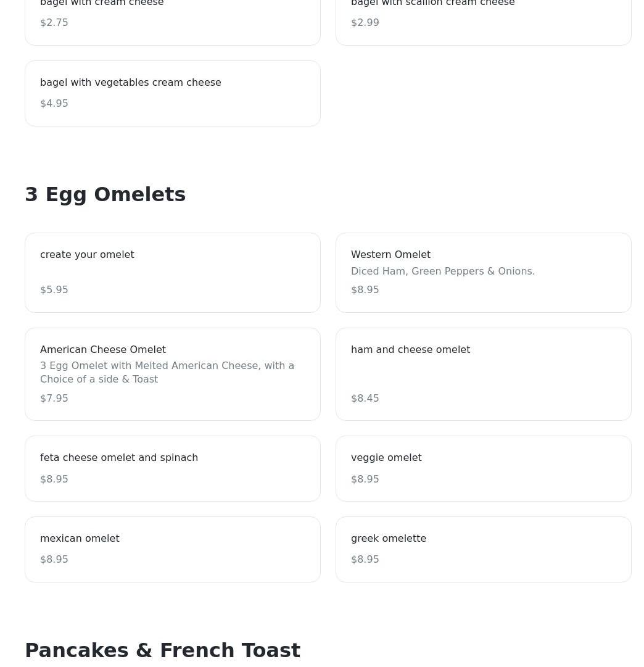Select the greek omelette card
The image size is (644, 667).
(x=483, y=550)
